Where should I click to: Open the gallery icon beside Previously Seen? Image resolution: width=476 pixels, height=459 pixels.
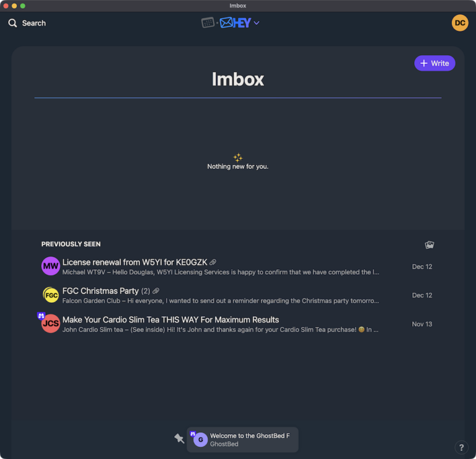[x=430, y=244]
